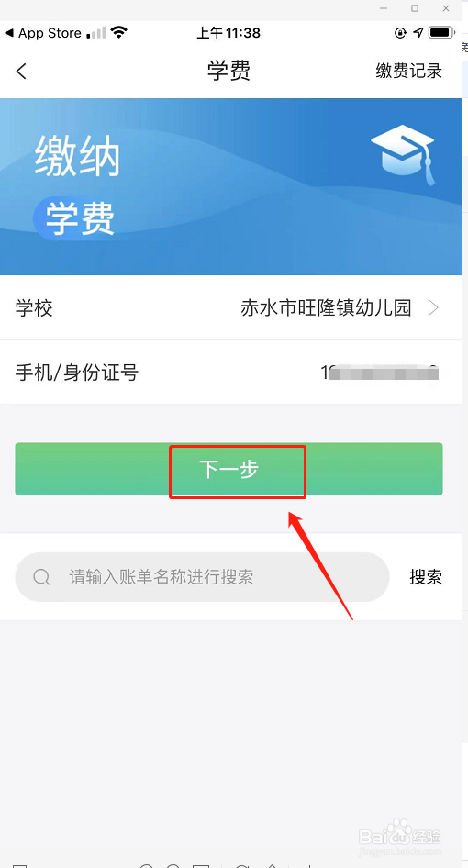
Task: Click the 搜索 search button
Action: coord(426,577)
